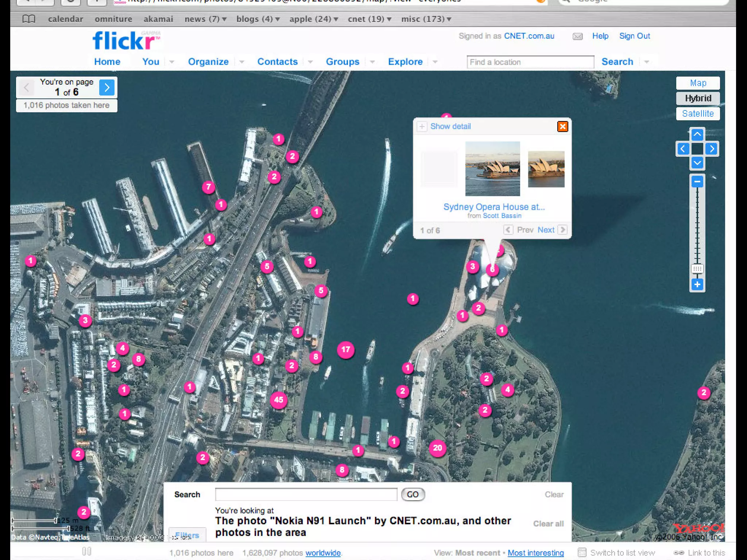Open the mail envelope icon
The width and height of the screenshot is (747, 560).
coord(577,36)
